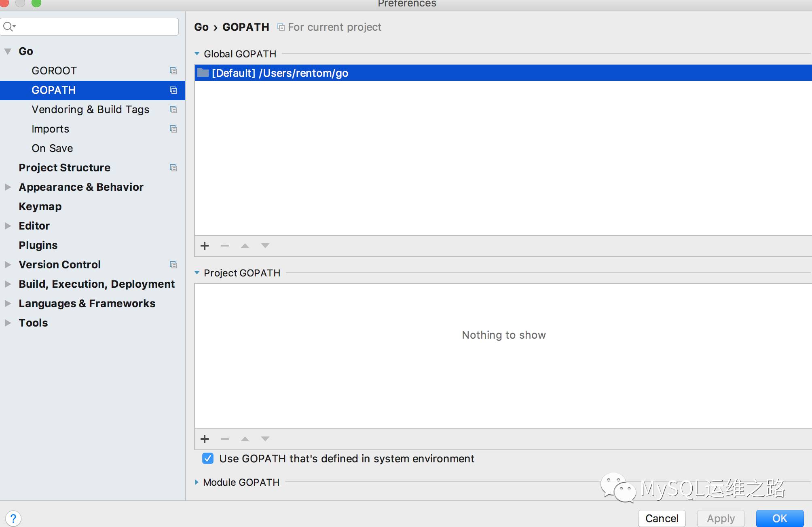Click the remove path icon in Project GOPATH
The image size is (812, 527).
click(x=225, y=438)
